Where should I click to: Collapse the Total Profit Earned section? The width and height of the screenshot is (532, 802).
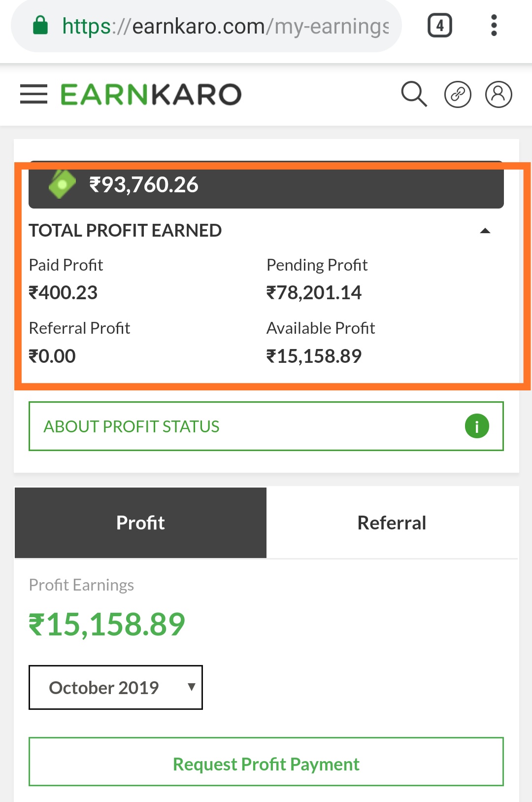coord(485,231)
